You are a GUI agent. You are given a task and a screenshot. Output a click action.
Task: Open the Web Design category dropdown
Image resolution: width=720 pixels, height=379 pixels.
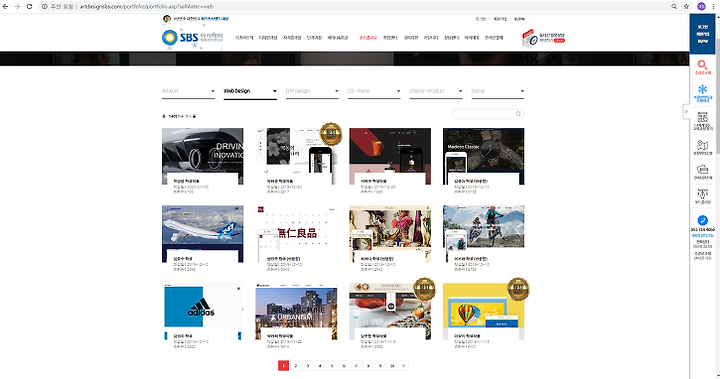(250, 91)
